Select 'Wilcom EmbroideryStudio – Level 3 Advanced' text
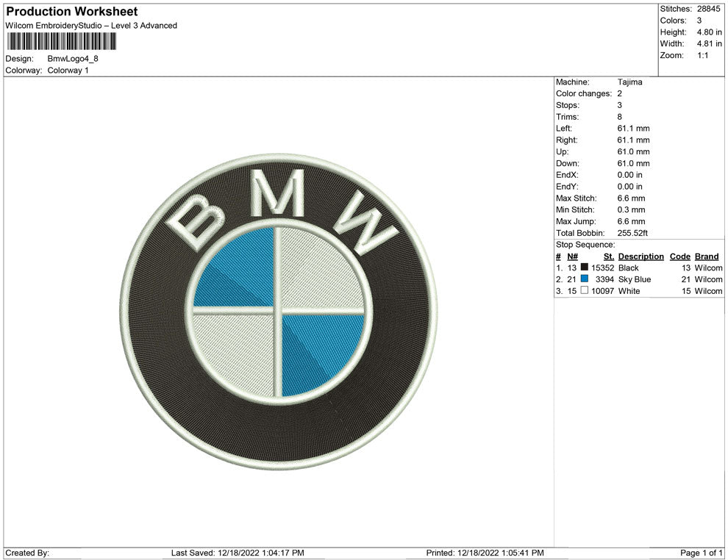Image resolution: width=728 pixels, height=560 pixels. click(91, 26)
